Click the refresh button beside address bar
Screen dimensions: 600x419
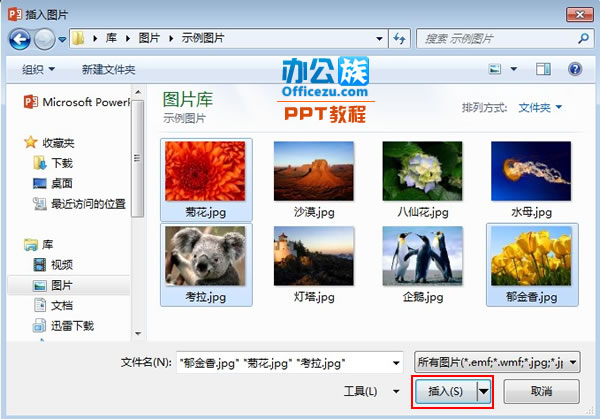point(399,39)
